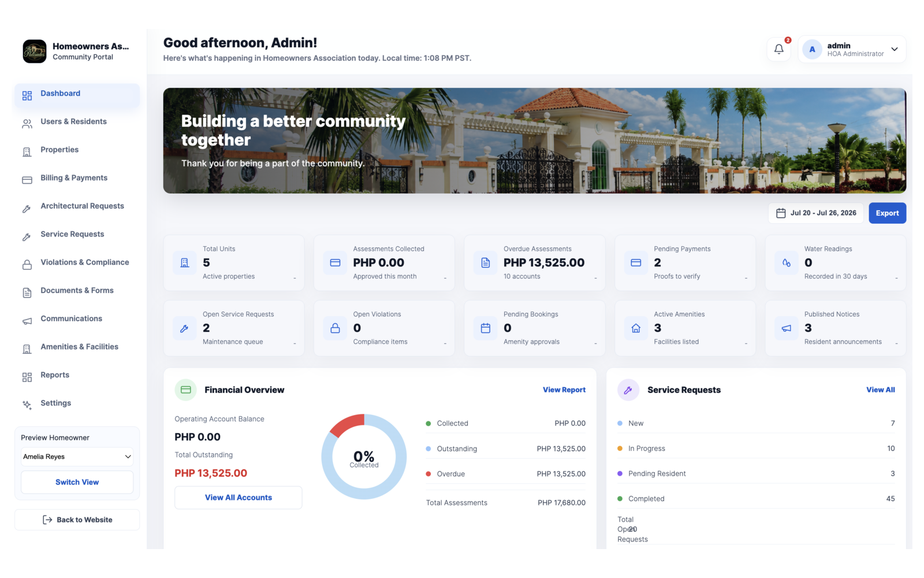Click the Pending Resident row count 3
This screenshot has width=924, height=578.
point(893,474)
